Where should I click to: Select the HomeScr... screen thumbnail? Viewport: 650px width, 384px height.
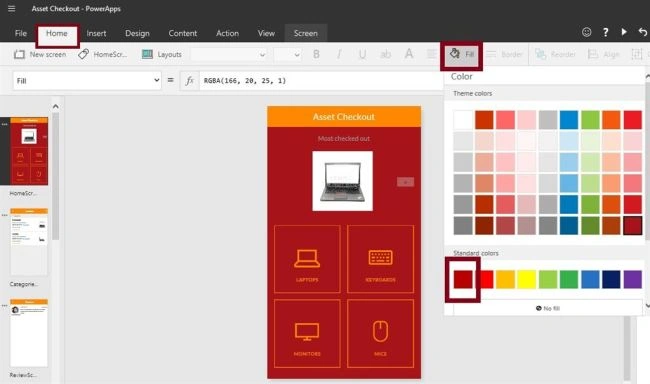pyautogui.click(x=29, y=151)
